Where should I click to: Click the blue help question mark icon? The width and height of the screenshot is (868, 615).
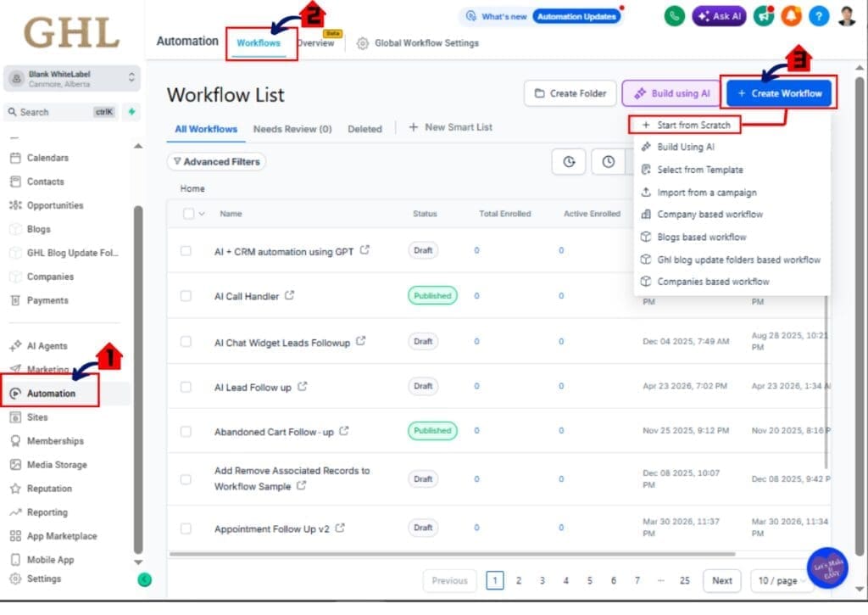click(818, 16)
